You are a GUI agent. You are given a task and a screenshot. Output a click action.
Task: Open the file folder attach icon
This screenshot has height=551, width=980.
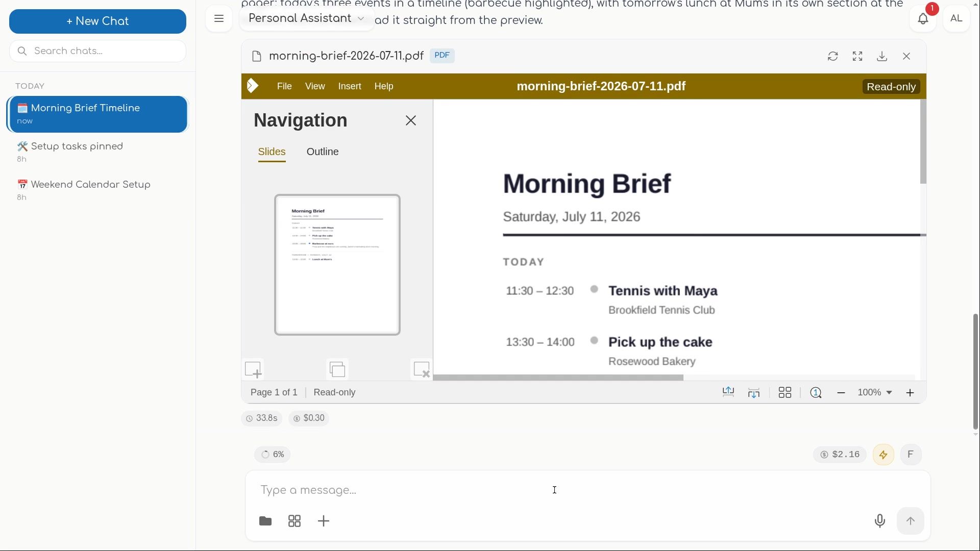click(x=265, y=521)
